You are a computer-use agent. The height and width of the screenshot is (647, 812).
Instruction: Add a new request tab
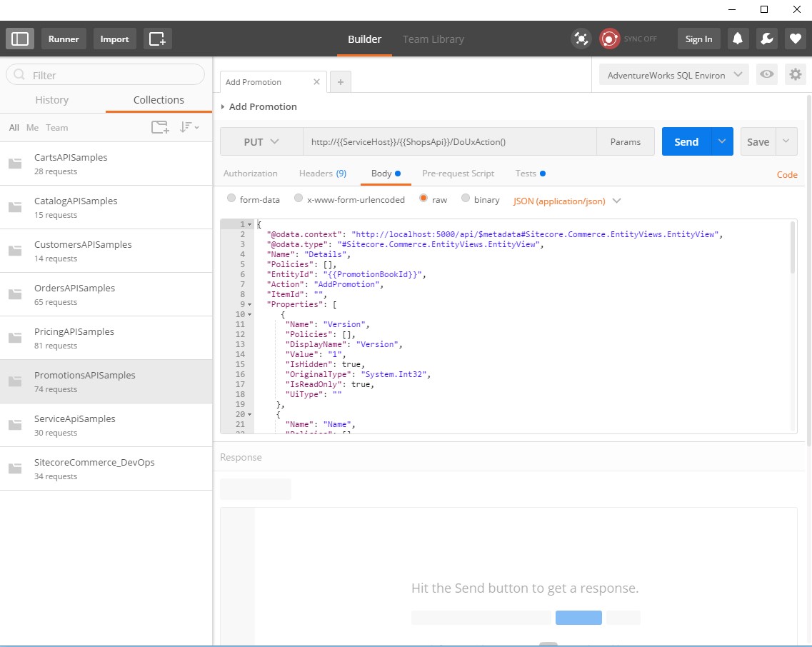341,82
